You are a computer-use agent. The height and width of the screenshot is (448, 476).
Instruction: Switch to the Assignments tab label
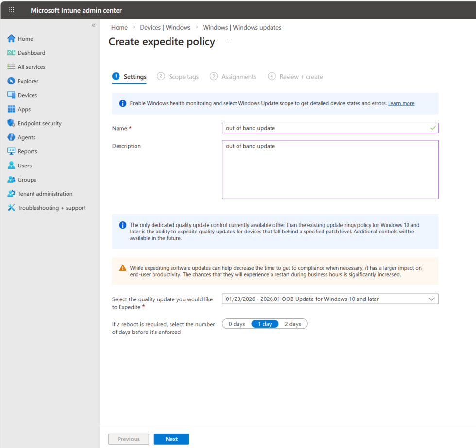pyautogui.click(x=239, y=77)
